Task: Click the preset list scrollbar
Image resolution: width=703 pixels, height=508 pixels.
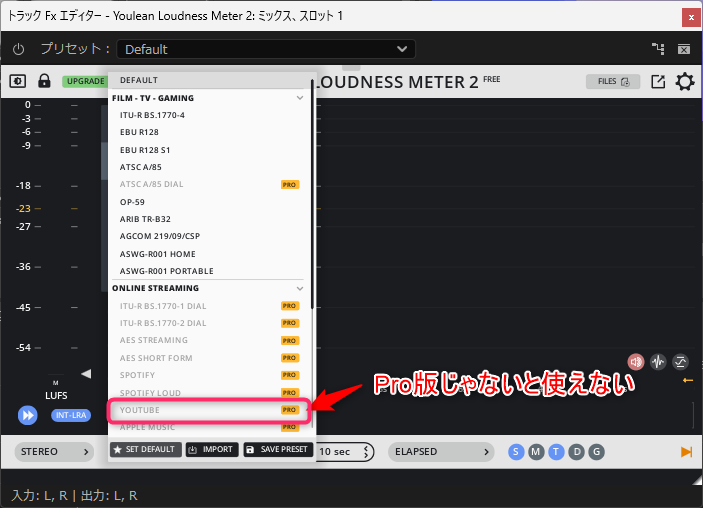Action: (x=312, y=193)
